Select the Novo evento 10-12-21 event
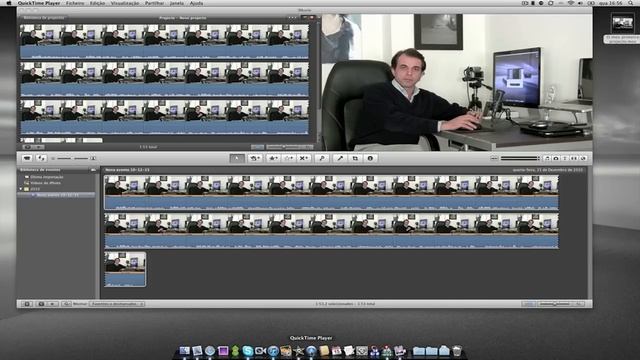 pos(57,195)
